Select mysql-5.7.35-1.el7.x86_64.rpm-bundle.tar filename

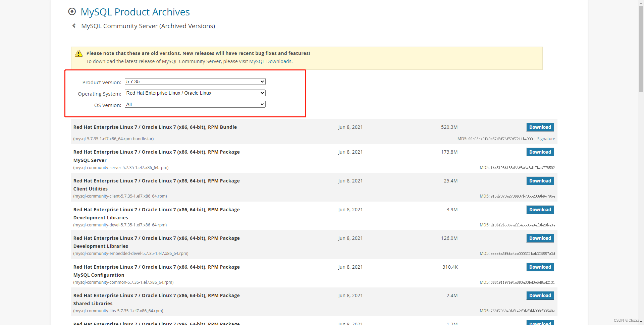113,139
